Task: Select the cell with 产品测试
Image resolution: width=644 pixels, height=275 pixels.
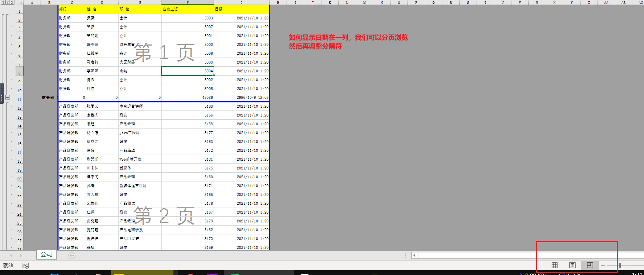Action: coord(140,203)
